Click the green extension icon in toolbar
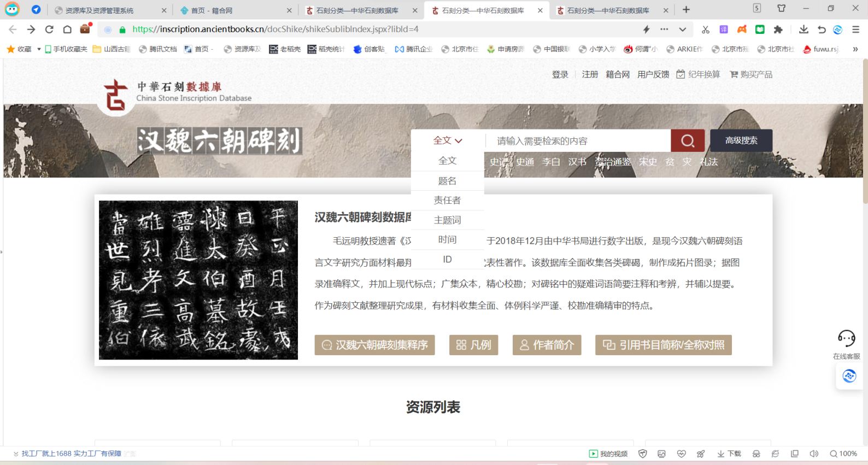The image size is (868, 465). click(760, 30)
